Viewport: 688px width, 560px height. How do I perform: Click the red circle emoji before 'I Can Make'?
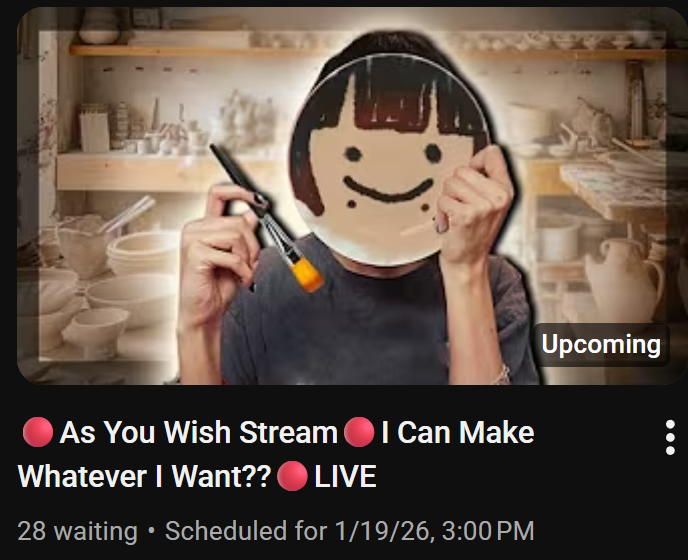359,432
